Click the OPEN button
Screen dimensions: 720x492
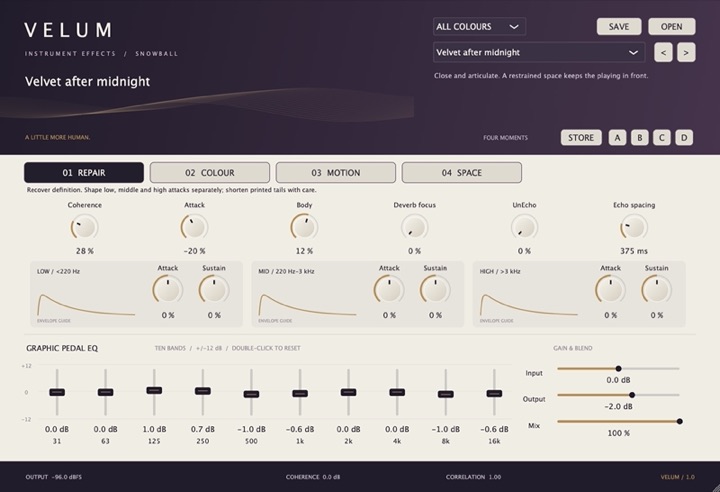(671, 27)
